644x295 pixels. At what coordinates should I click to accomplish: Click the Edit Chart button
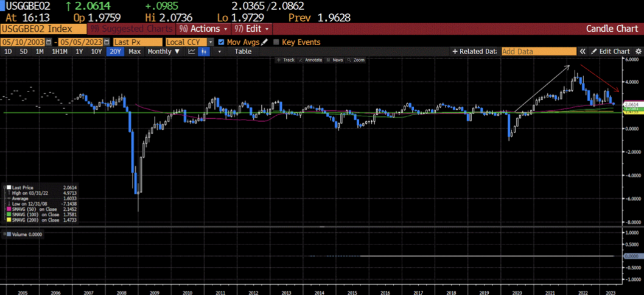[611, 51]
